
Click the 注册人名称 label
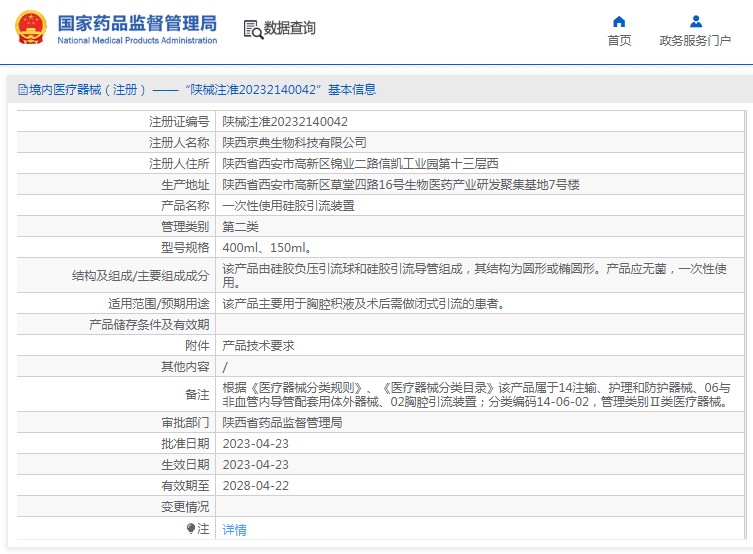point(179,143)
